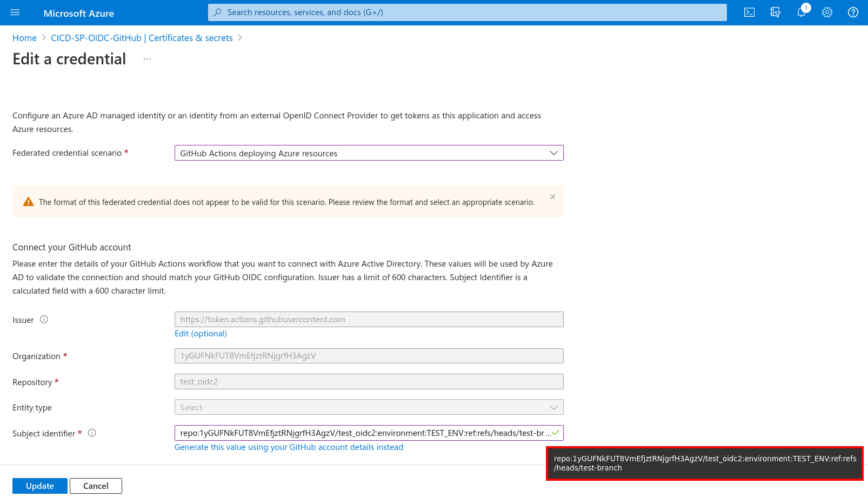Focus the Search resources, services, and docs box

point(467,12)
